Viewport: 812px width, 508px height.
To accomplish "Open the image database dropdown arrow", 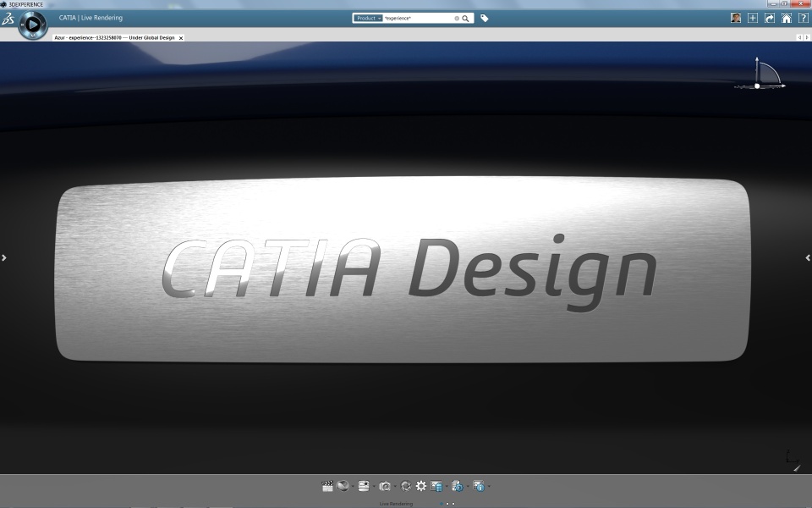I will [447, 486].
